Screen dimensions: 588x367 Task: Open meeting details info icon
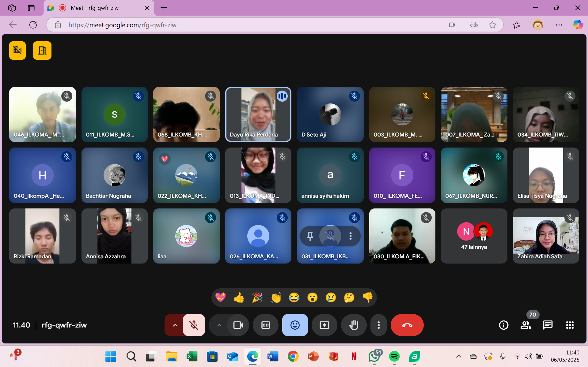[x=503, y=325]
